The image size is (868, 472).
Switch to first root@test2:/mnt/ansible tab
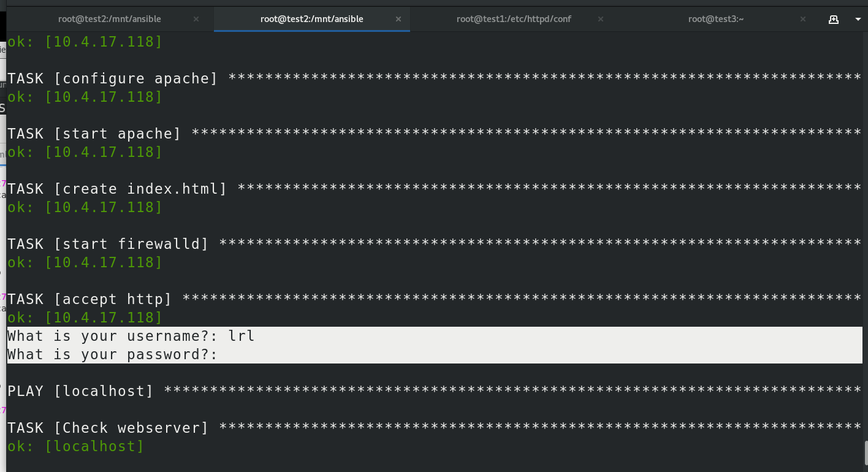pos(110,19)
